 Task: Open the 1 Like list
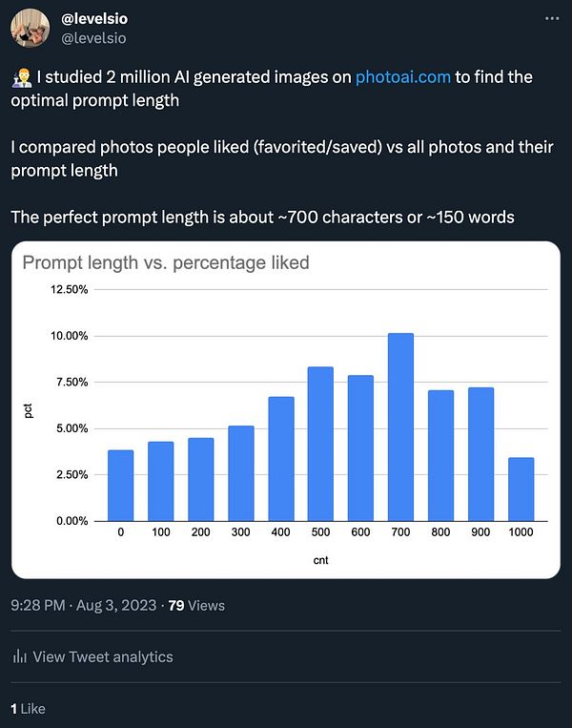(x=28, y=709)
